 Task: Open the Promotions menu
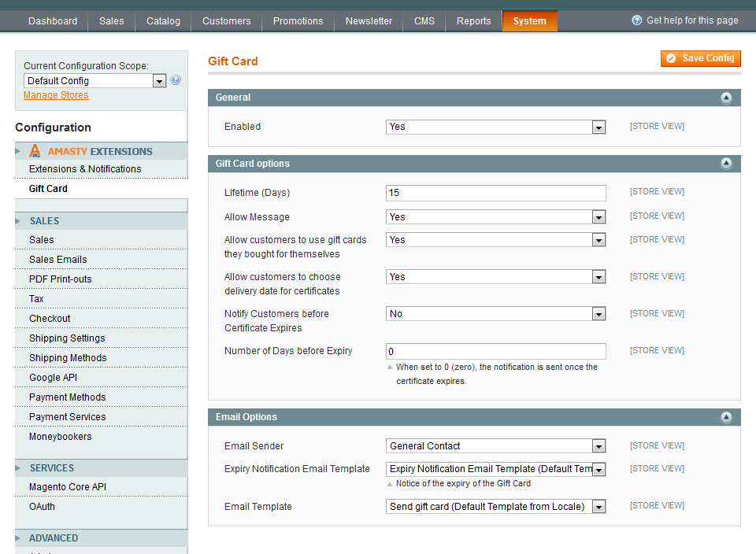[298, 21]
